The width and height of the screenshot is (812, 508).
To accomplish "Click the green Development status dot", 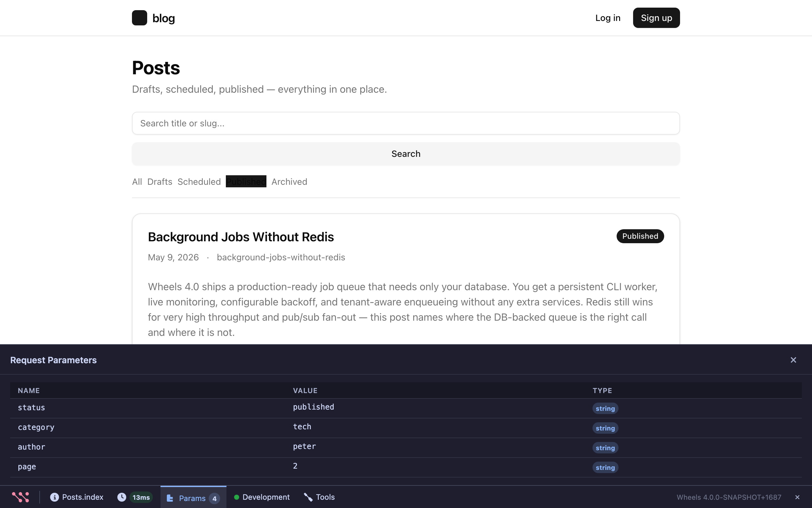I will 237,497.
